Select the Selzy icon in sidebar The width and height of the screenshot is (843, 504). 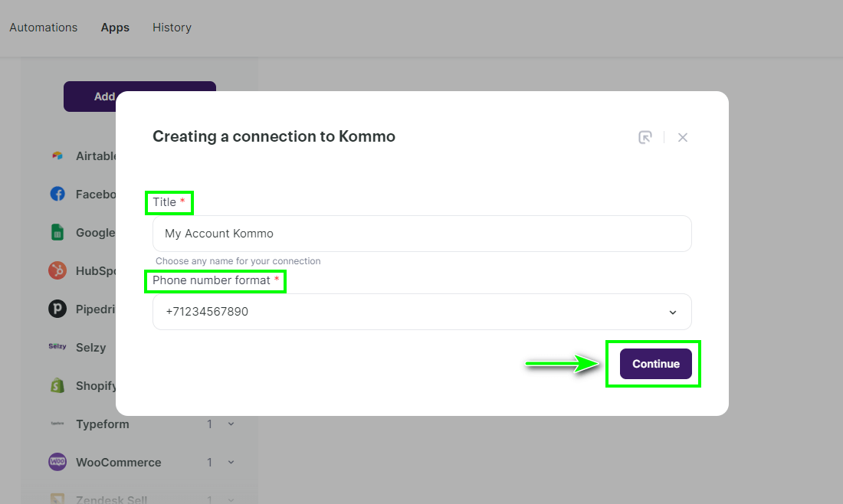point(57,346)
